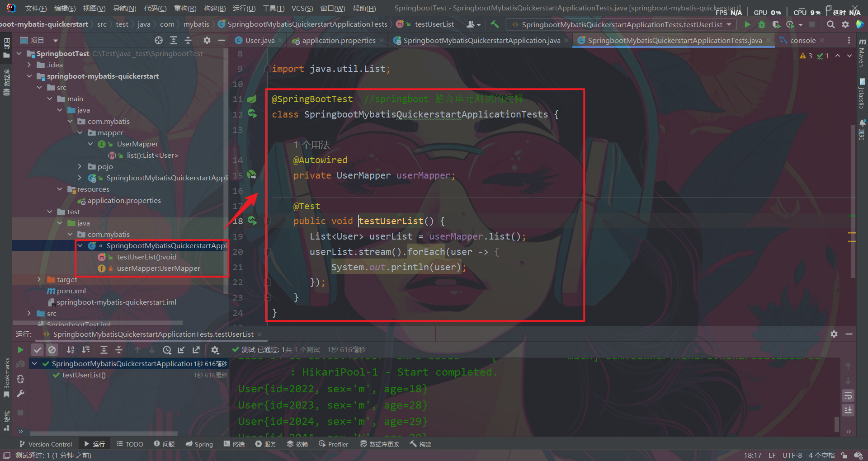Click the select-opened-file target icon in Project panel

tap(159, 40)
